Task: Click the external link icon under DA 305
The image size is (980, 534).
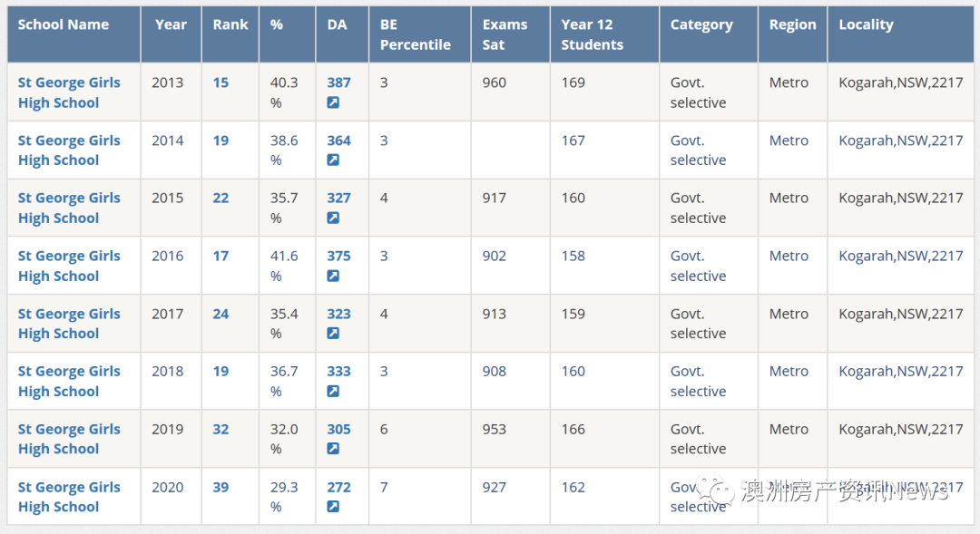Action: pyautogui.click(x=333, y=449)
